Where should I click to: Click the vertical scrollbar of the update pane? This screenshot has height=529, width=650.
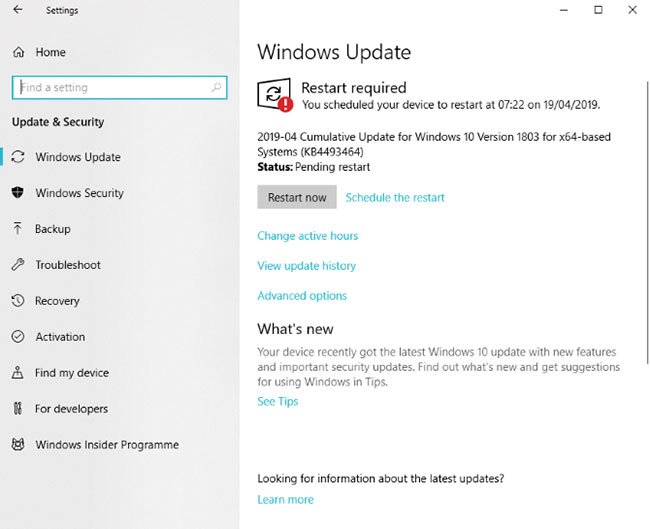click(x=647, y=223)
